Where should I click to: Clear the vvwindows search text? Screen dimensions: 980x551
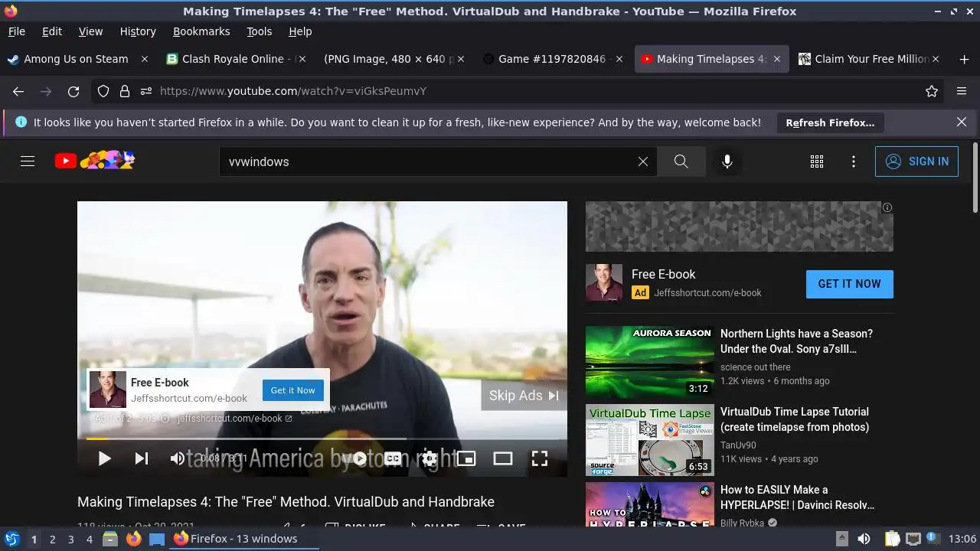coord(643,161)
